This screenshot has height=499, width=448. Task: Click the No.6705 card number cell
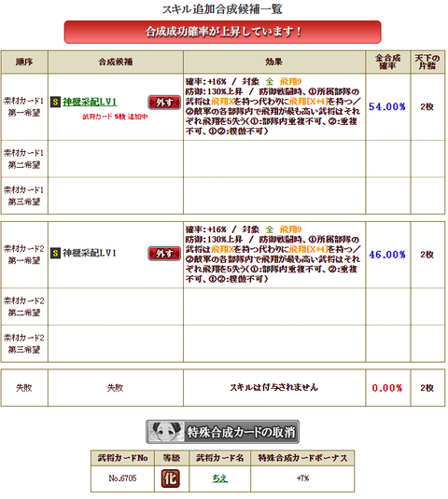[122, 478]
